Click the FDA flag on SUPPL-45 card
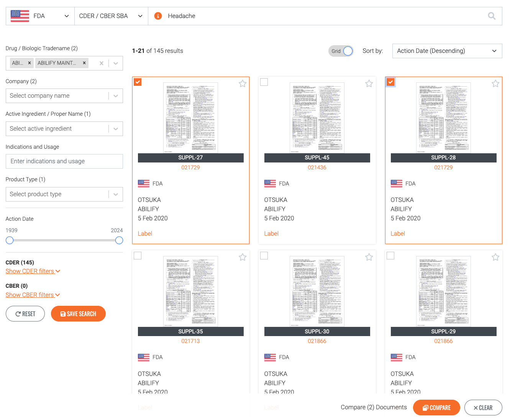This screenshot has width=510, height=420. click(x=270, y=184)
